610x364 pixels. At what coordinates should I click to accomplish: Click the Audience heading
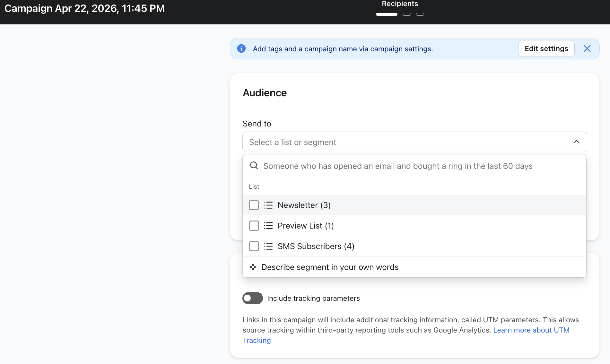pyautogui.click(x=265, y=93)
